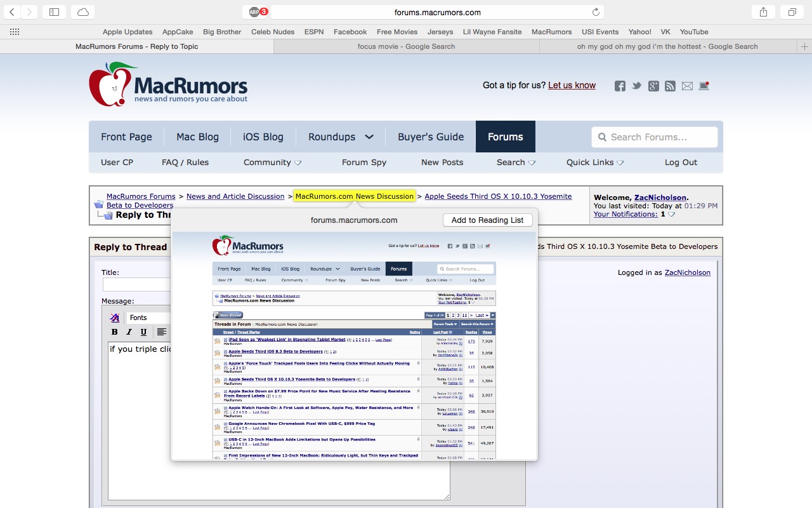Apply bold with the B icon
The width and height of the screenshot is (812, 508).
coord(115,331)
